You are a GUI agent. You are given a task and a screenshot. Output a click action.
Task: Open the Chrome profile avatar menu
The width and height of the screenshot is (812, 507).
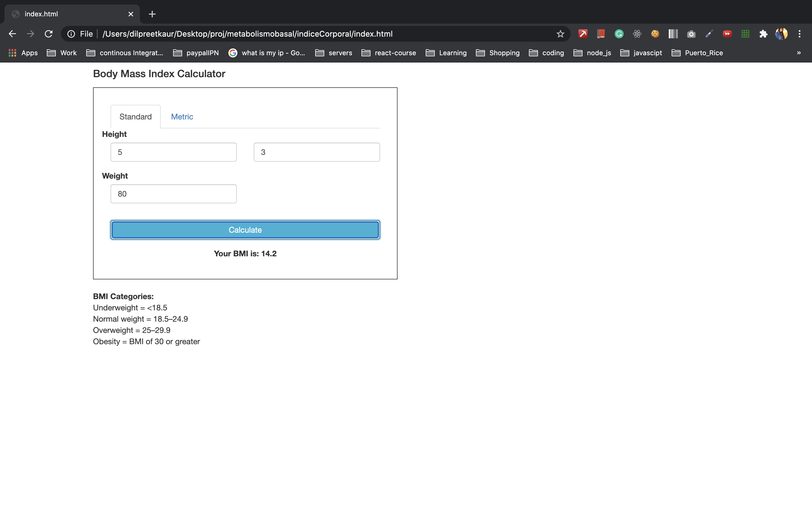[x=782, y=34]
